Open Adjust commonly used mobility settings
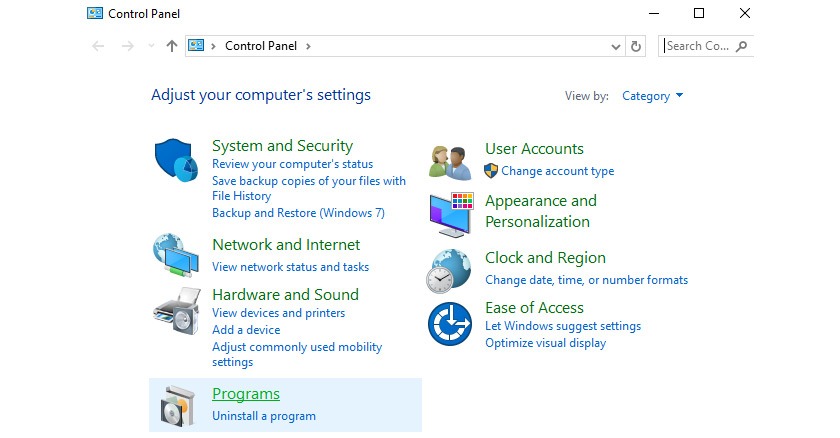Screen dimensions: 840x438 (297, 354)
